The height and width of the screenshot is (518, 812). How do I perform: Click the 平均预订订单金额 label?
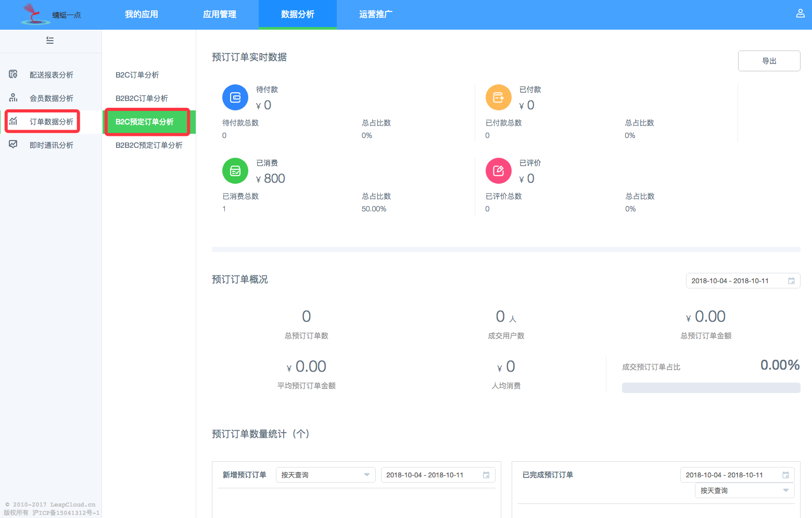[307, 386]
